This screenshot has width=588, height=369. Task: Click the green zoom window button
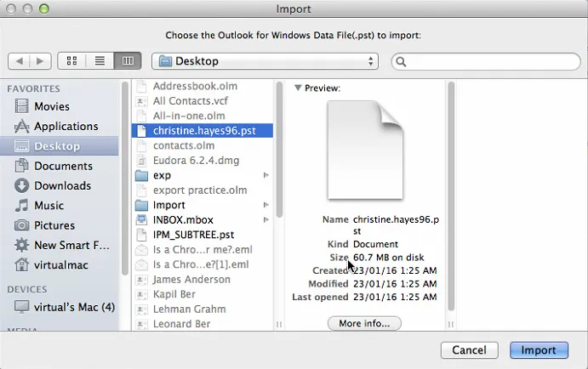(44, 9)
